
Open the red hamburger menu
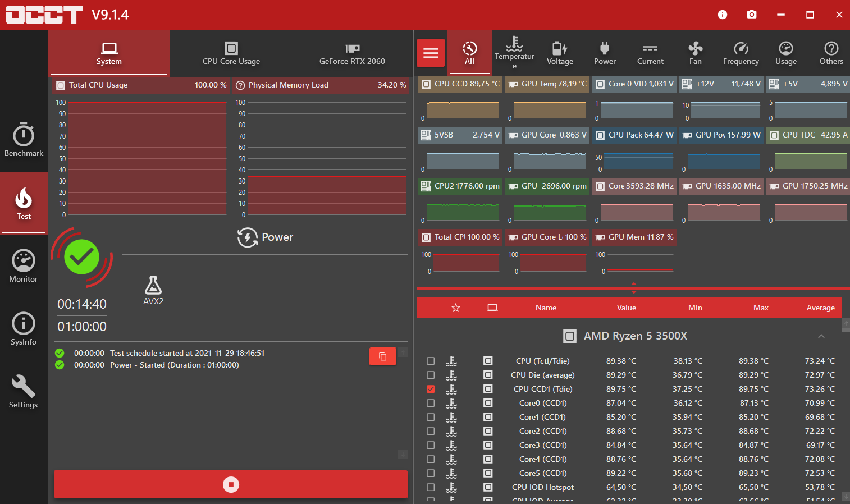click(x=431, y=53)
